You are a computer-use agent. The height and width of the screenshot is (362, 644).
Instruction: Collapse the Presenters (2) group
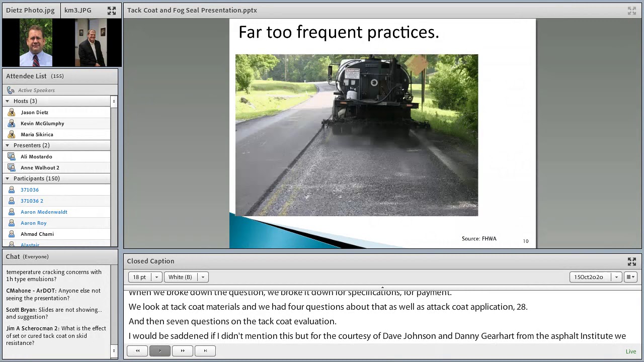[7, 145]
